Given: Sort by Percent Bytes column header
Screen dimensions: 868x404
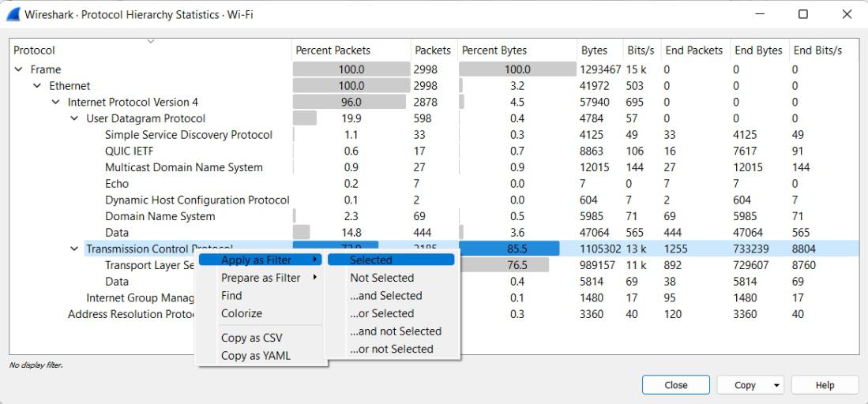Looking at the screenshot, I should 517,50.
